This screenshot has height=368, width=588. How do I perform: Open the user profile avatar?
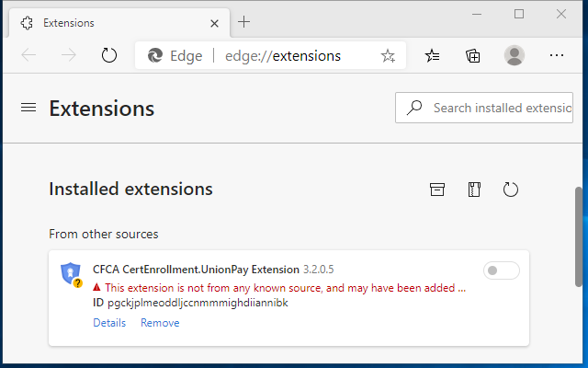[x=514, y=55]
